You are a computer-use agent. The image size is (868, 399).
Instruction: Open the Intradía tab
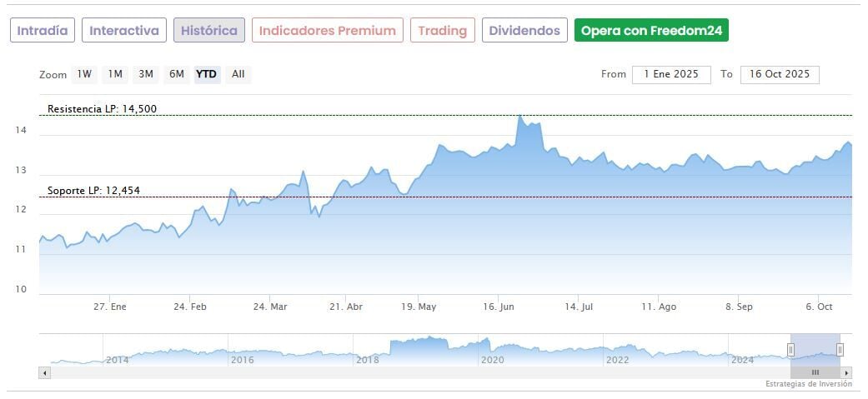coord(43,31)
